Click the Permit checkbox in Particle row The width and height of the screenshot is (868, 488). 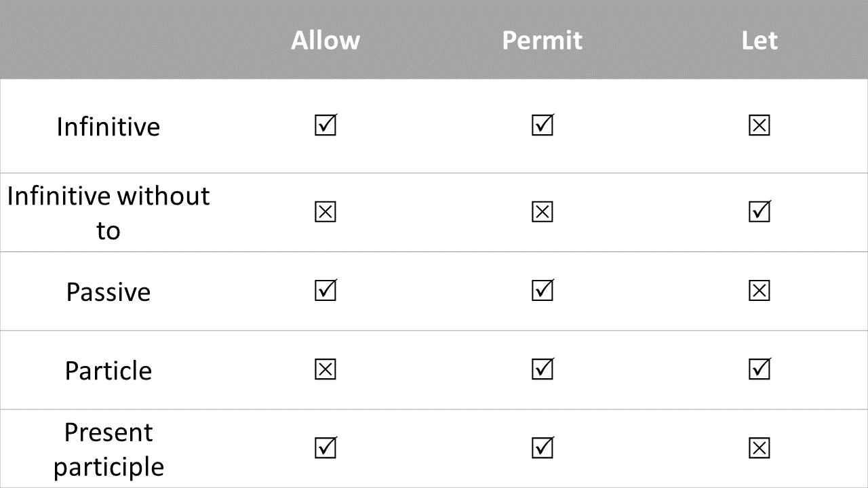[542, 369]
